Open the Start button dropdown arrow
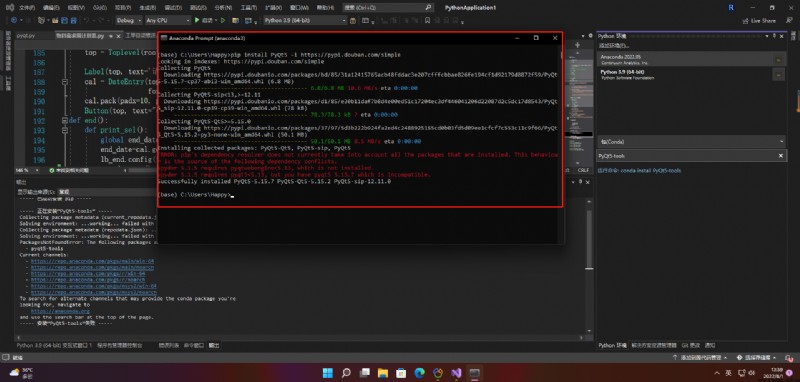 click(215, 20)
